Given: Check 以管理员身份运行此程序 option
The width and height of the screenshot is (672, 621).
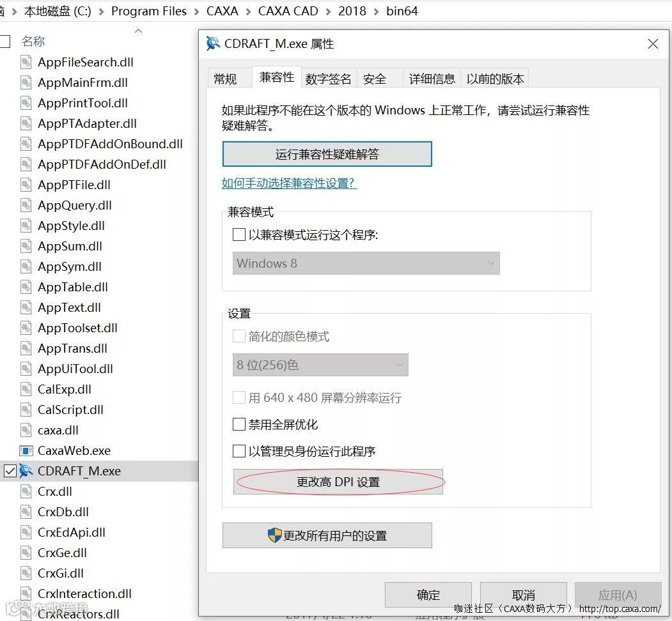Looking at the screenshot, I should (238, 451).
